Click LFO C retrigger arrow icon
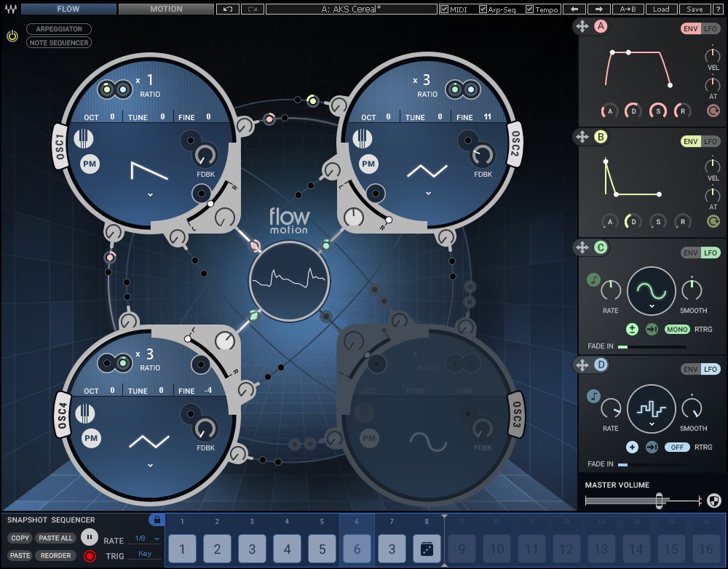The height and width of the screenshot is (569, 728). pyautogui.click(x=652, y=329)
